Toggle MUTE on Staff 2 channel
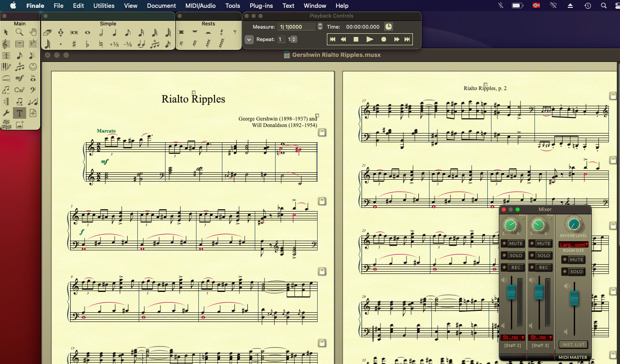 513,243
